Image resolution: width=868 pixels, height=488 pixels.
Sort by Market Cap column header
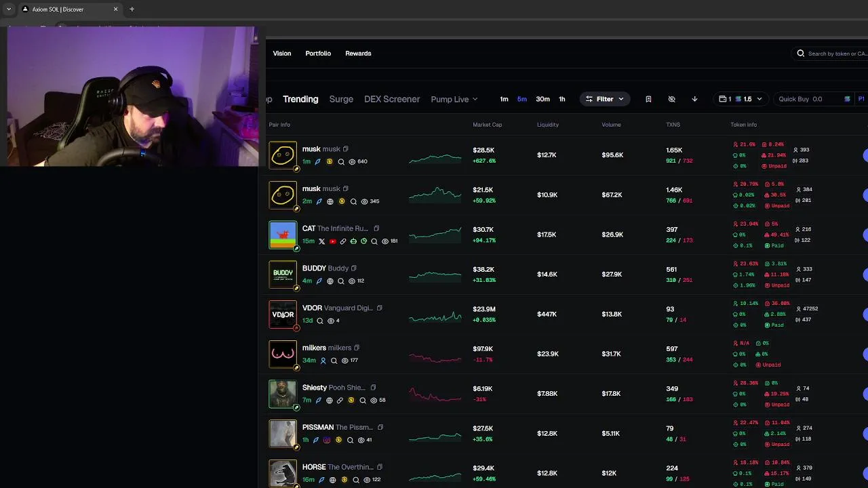(x=488, y=125)
